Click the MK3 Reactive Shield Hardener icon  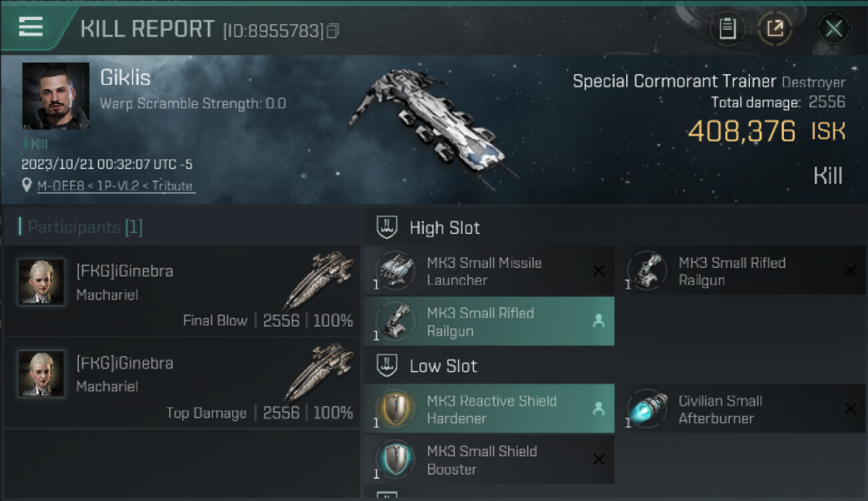pos(396,409)
